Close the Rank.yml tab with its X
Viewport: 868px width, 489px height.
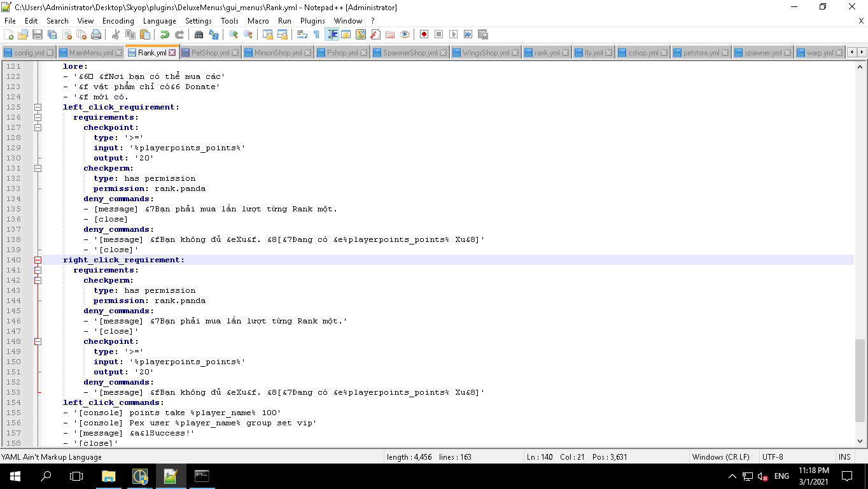[x=172, y=53]
